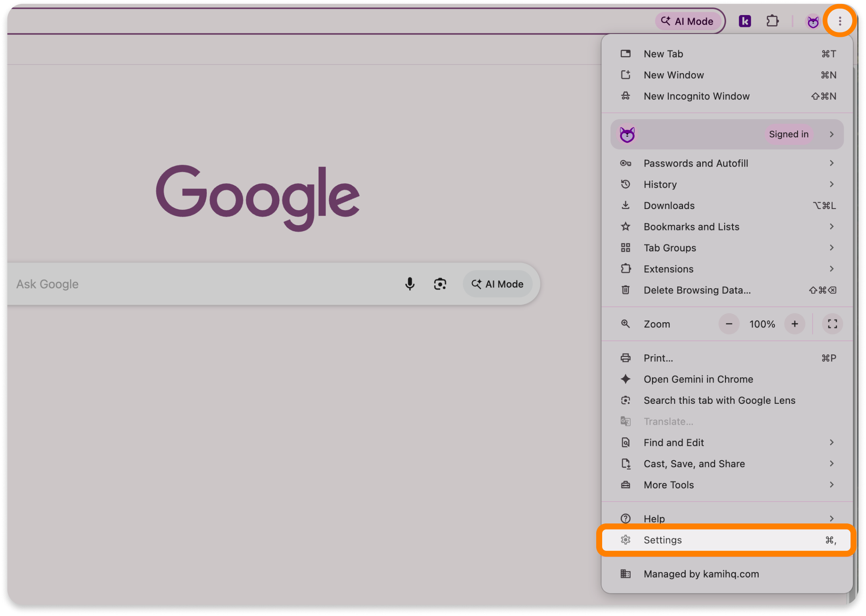The height and width of the screenshot is (616, 866).
Task: Expand the Extensions menu chevron
Action: [832, 269]
